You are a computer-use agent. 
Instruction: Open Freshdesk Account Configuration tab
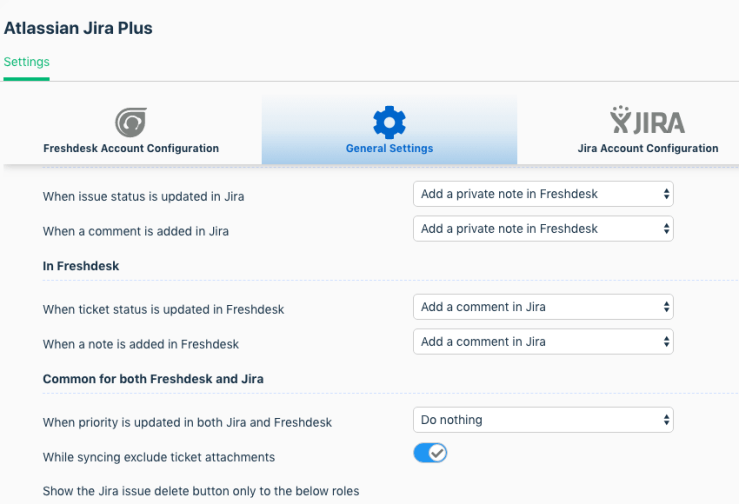[x=131, y=148]
